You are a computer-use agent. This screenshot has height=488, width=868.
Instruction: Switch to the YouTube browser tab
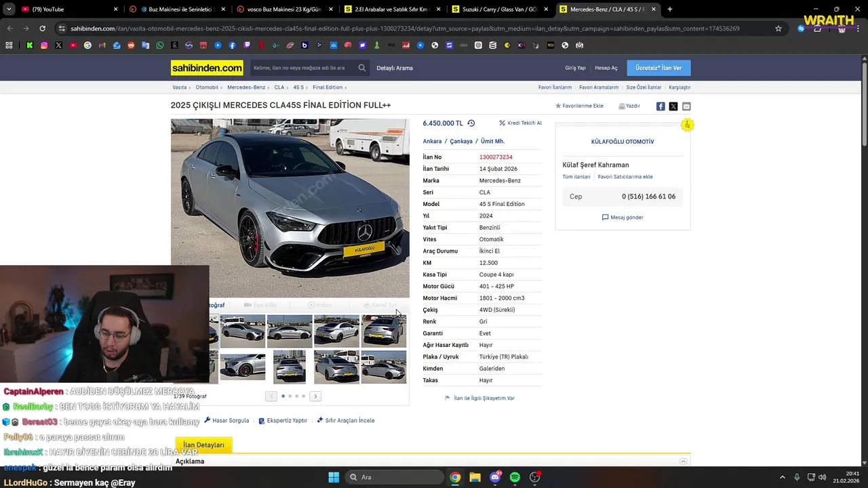point(69,9)
